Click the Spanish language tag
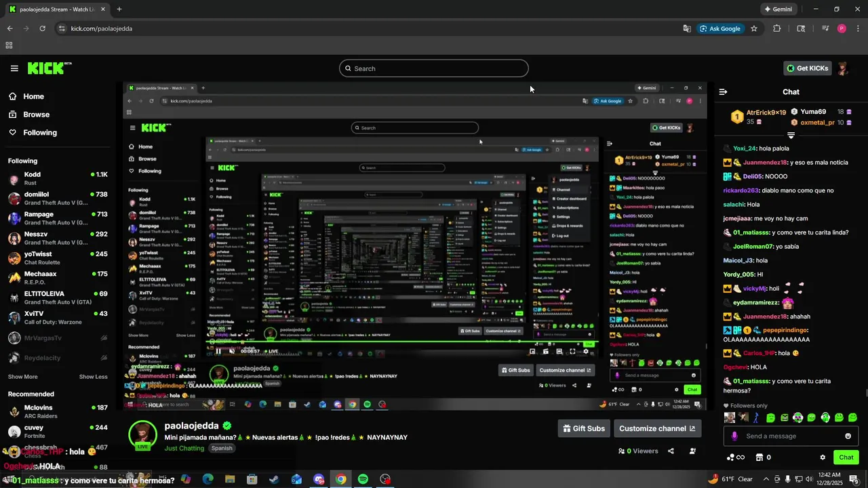Viewport: 868px width, 488px height. click(222, 448)
